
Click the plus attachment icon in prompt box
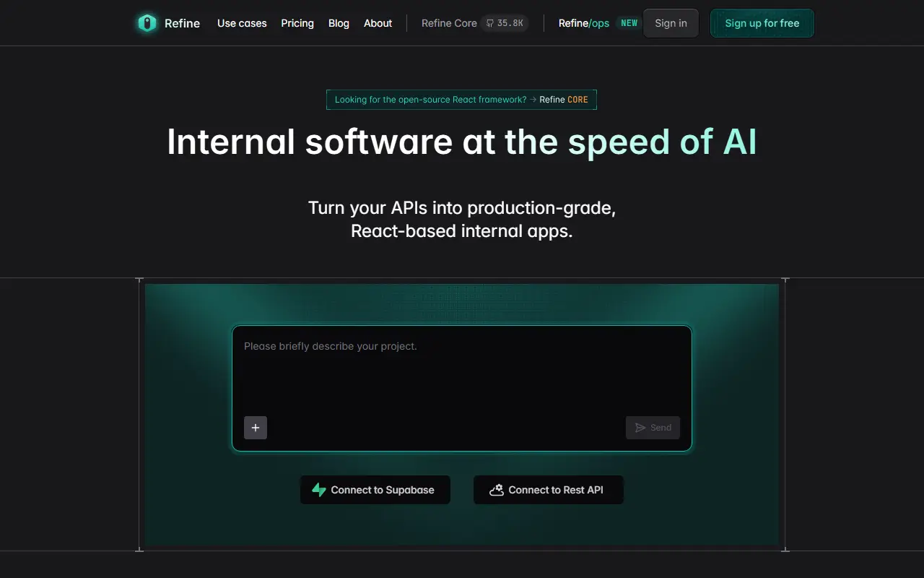pyautogui.click(x=256, y=428)
